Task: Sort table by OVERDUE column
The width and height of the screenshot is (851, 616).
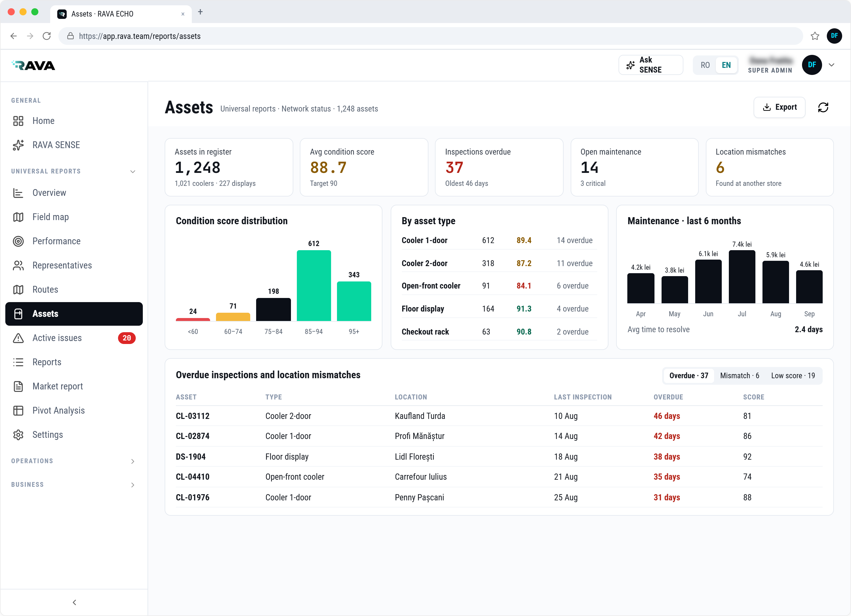Action: (x=668, y=397)
